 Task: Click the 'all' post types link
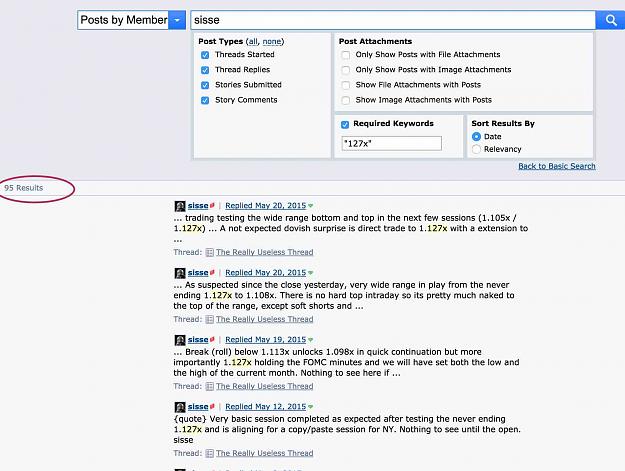tap(253, 41)
